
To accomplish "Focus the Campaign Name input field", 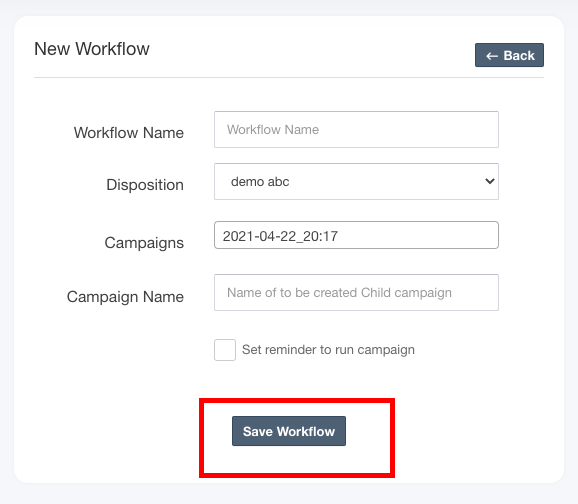I will 356,292.
